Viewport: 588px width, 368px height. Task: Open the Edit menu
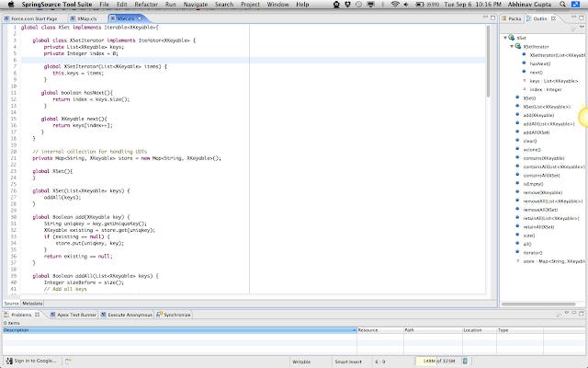(122, 5)
